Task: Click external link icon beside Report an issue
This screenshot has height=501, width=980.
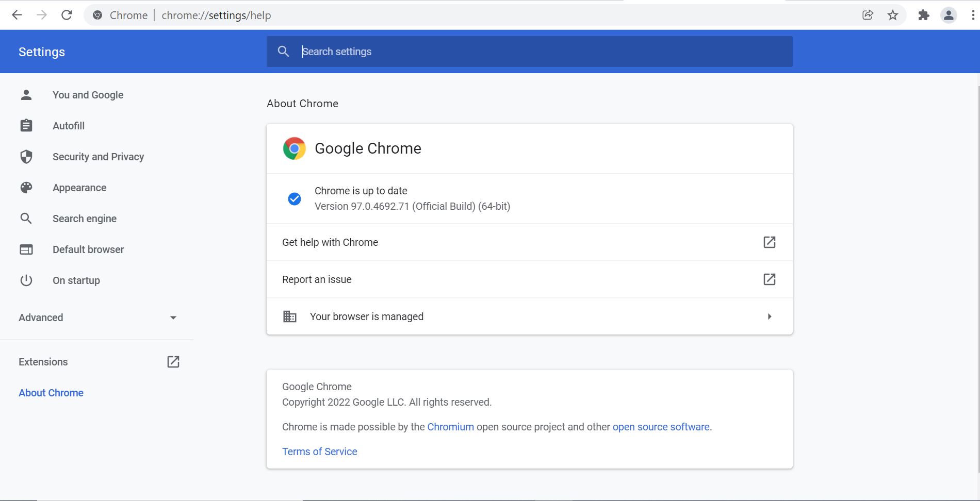Action: [x=769, y=279]
